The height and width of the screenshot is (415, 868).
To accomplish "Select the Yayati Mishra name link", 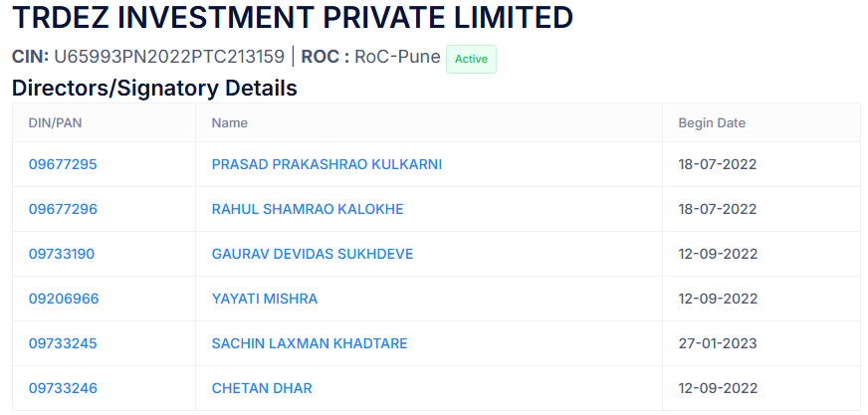I will pos(265,299).
